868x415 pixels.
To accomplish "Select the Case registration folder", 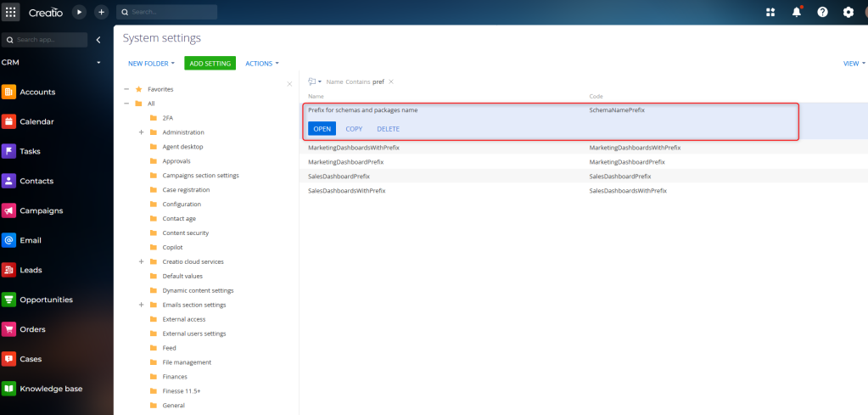I will click(186, 190).
